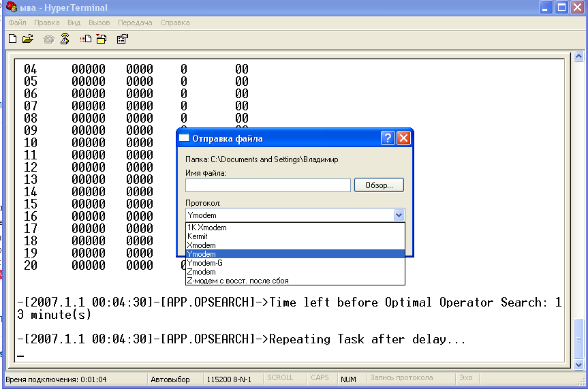588x389 pixels.
Task: Click the Open file folder icon
Action: pos(28,40)
